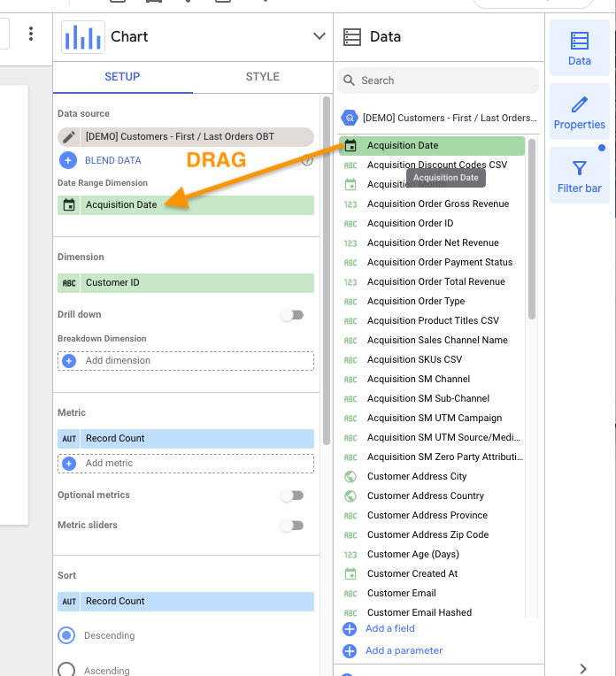Select Customer Email field

point(432,593)
